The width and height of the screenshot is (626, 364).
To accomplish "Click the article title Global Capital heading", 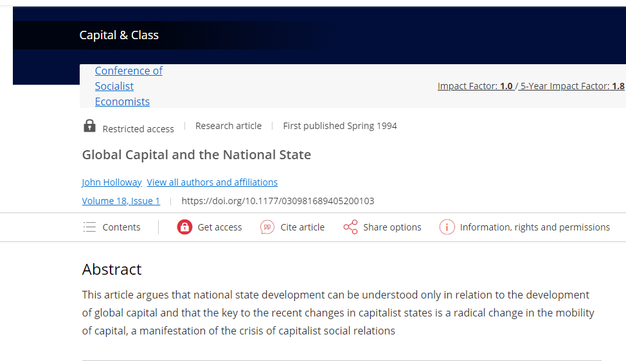I will tap(197, 155).
